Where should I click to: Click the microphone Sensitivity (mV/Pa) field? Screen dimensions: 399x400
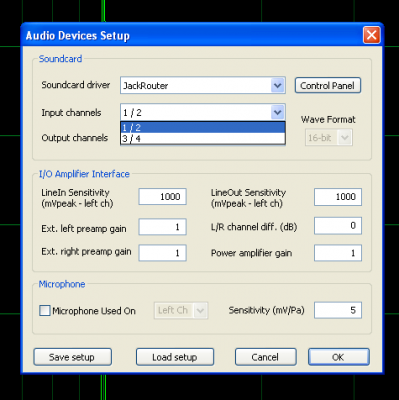click(x=338, y=310)
